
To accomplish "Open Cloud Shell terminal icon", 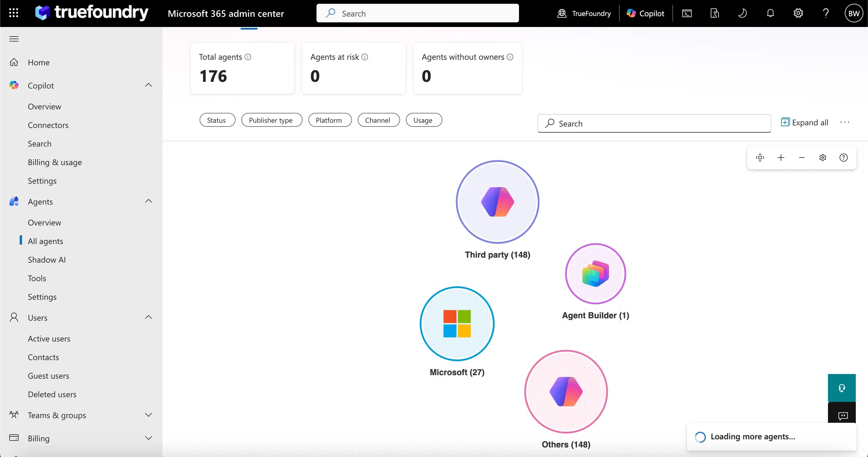I will [x=687, y=13].
